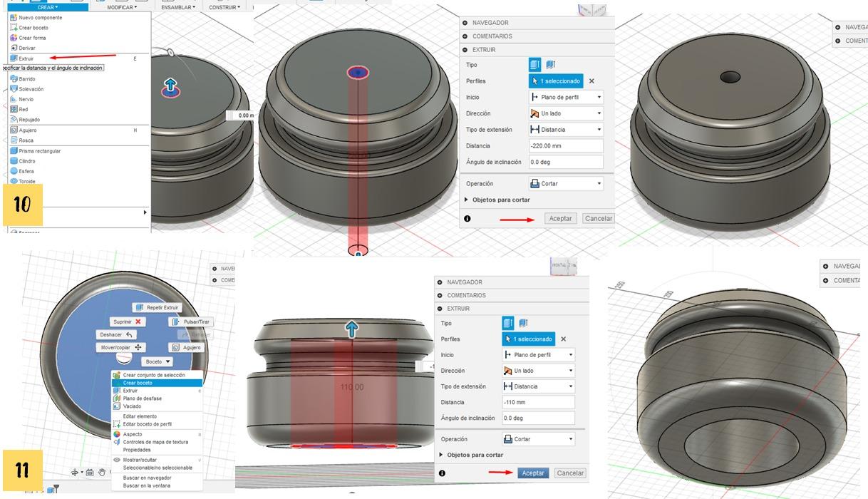Screen dimensions: 868x499
Task: Open Tipo de extensión dropdown in upper panel
Action: tap(566, 130)
